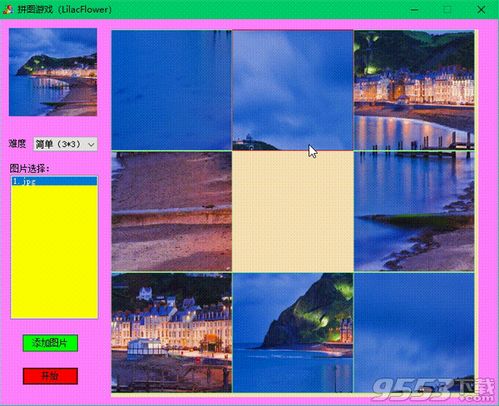This screenshot has width=499, height=406.
Task: Click the app icon in title bar
Action: (8, 9)
